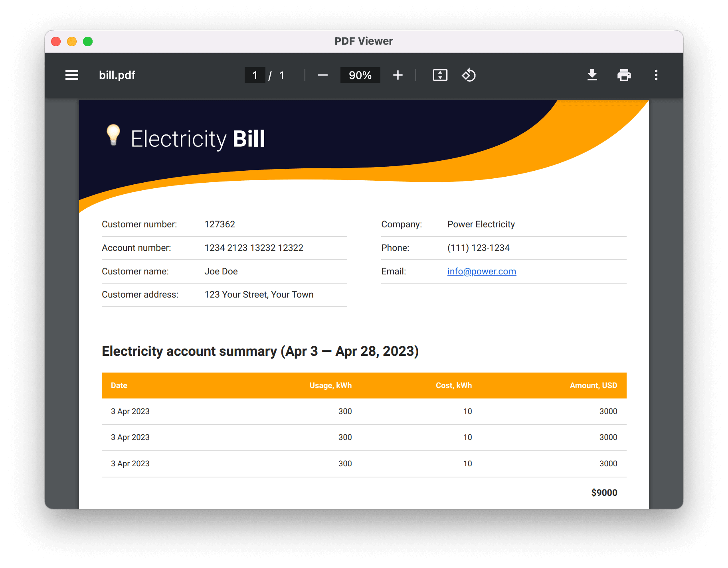
Task: Select the customer name Joe Doe
Action: tap(221, 271)
